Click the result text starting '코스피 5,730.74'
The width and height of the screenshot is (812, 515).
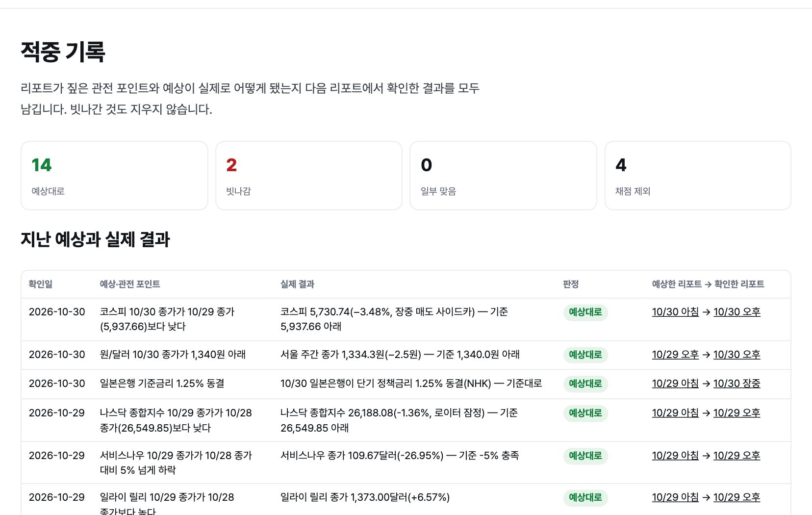coord(394,319)
